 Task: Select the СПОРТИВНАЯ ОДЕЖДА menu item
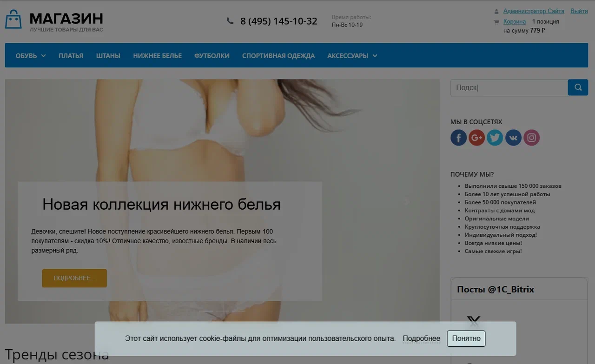[x=278, y=56]
